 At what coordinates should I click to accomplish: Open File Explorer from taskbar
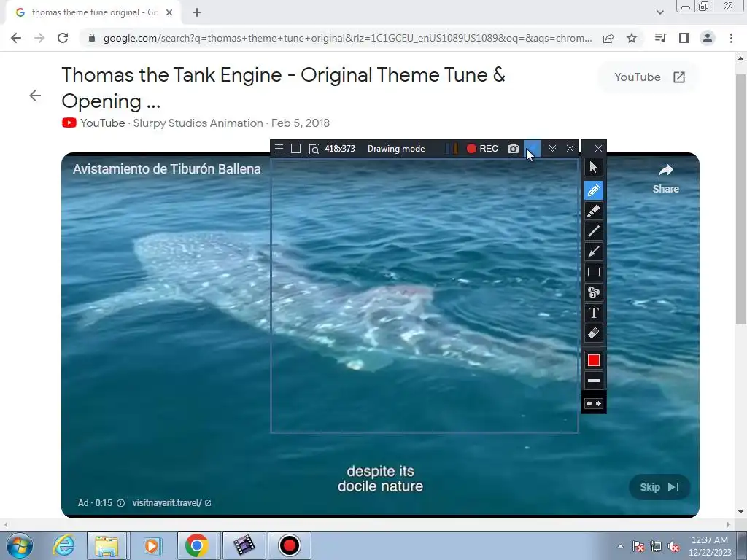point(107,545)
